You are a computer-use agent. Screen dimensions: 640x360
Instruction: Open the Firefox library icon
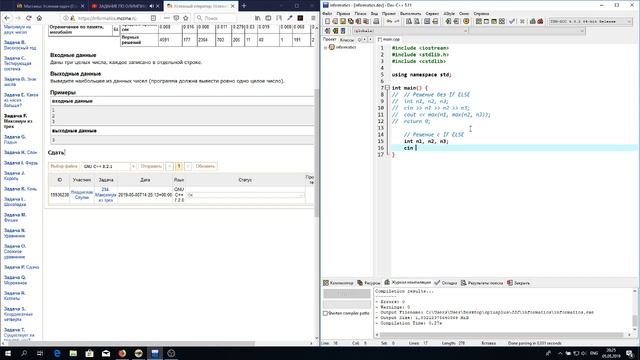pyautogui.click(x=258, y=18)
